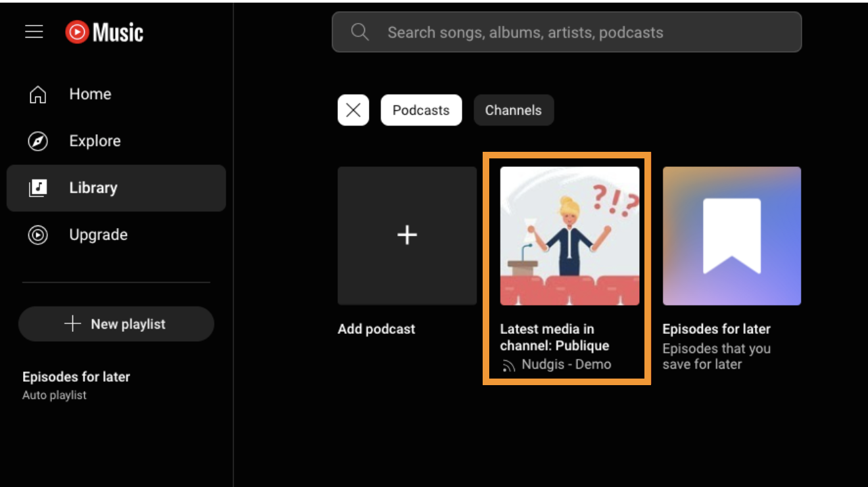Focus the search songs, albums, artists field

tap(567, 32)
